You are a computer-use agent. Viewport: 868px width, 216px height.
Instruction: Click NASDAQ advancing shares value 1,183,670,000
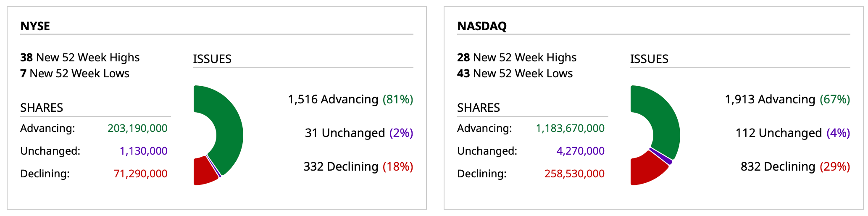(x=570, y=128)
